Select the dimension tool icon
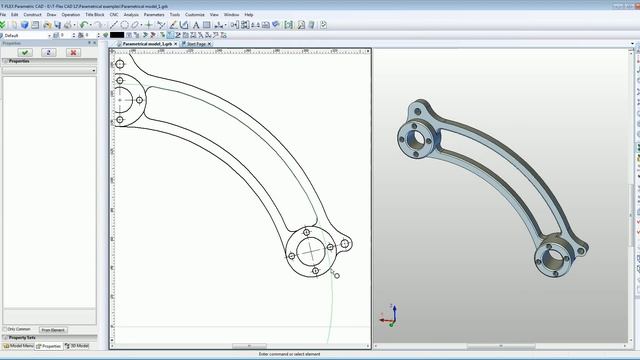Screen dimensions: 640x360 point(219,25)
